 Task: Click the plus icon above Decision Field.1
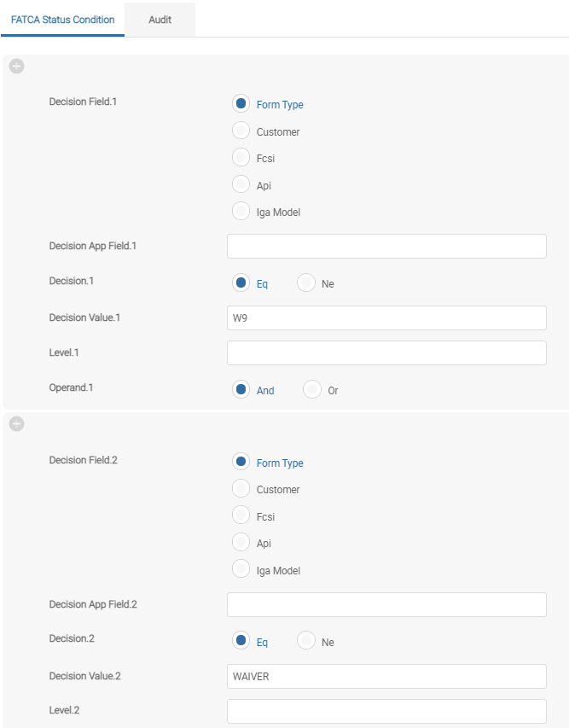17,67
